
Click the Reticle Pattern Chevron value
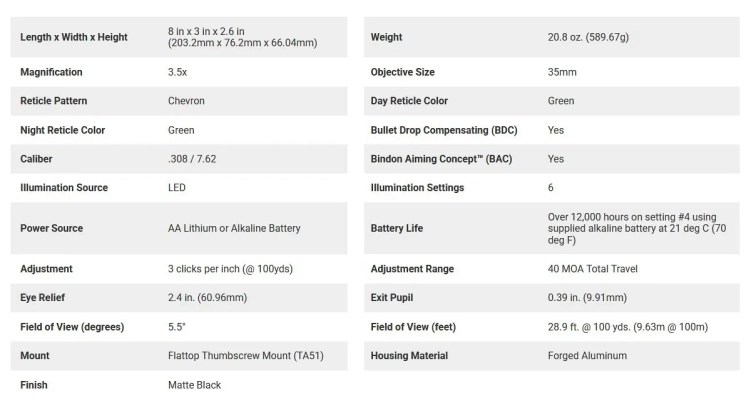click(x=186, y=101)
